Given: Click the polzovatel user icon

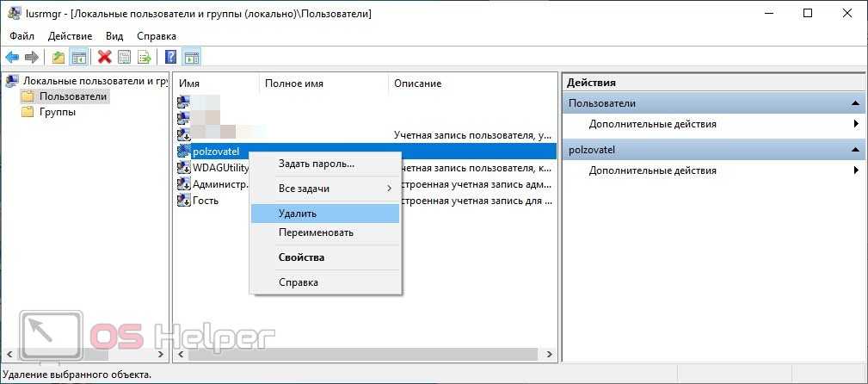Looking at the screenshot, I should [x=184, y=152].
